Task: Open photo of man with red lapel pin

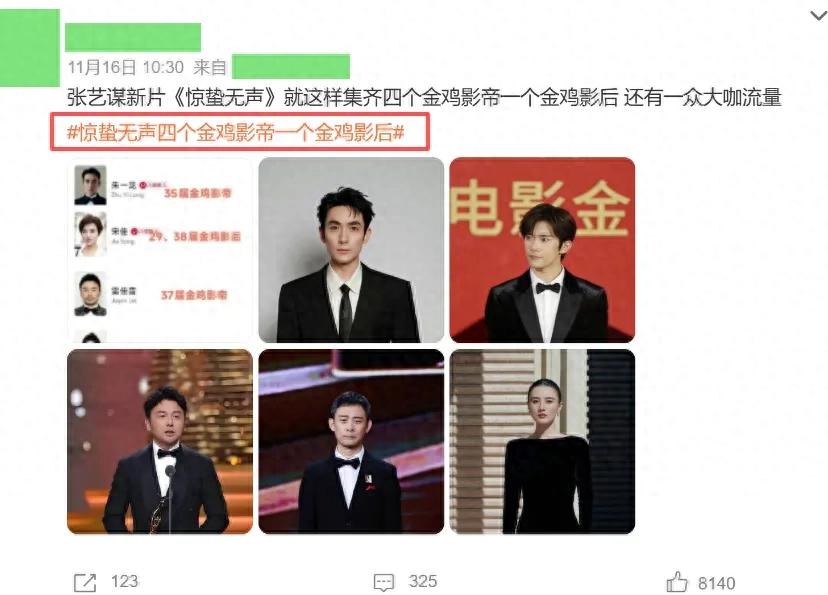Action: [x=351, y=441]
